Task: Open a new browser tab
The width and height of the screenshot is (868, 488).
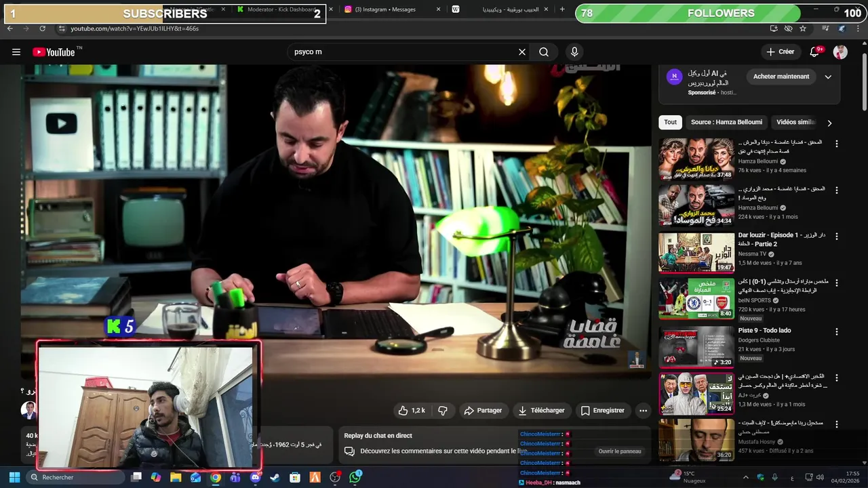Action: point(562,9)
